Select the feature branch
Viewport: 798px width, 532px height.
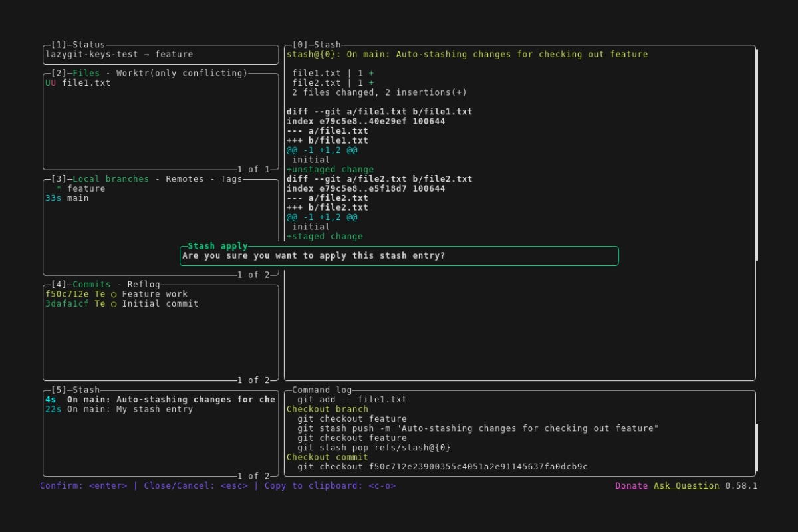86,189
